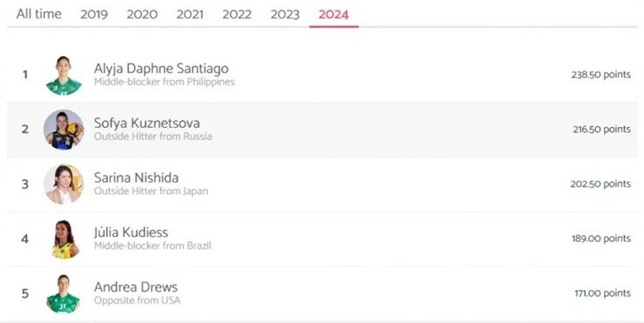644x323 pixels.
Task: Choose the 2023 tab
Action: pos(285,15)
